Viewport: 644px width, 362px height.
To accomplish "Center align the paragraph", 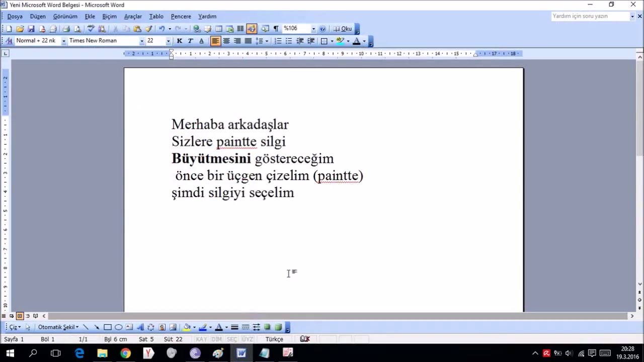I will [226, 41].
